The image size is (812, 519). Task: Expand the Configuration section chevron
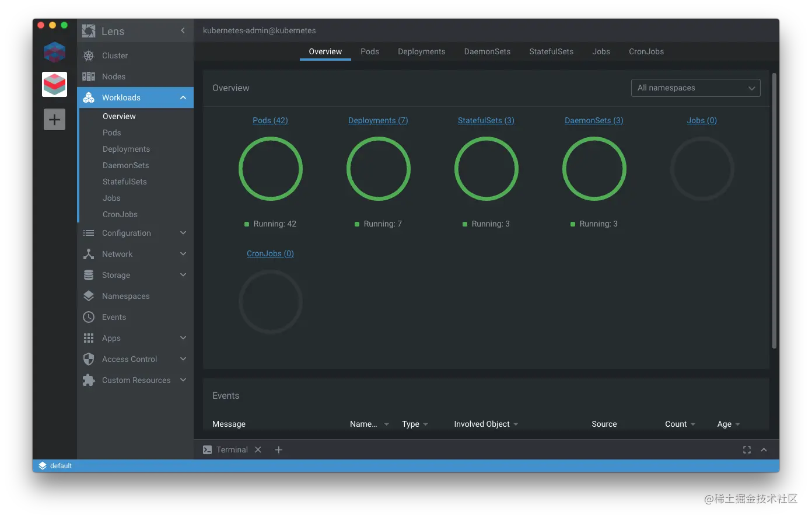pos(183,233)
